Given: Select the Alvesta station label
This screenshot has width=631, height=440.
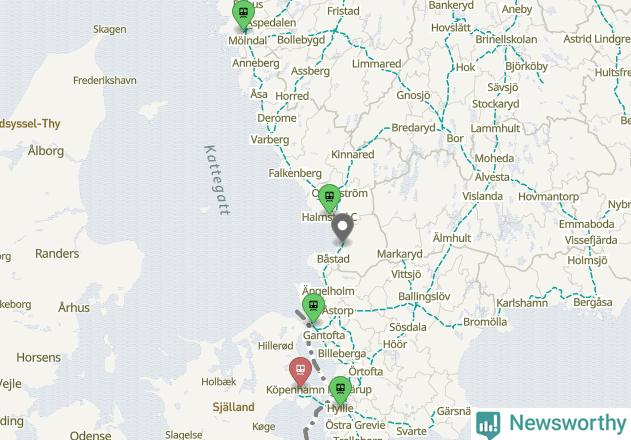Looking at the screenshot, I should tap(492, 177).
